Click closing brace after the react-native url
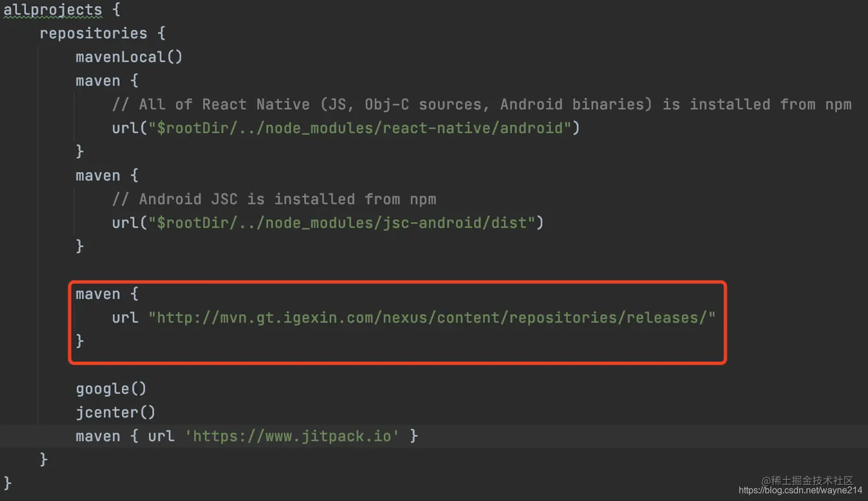The image size is (868, 501). 80,152
